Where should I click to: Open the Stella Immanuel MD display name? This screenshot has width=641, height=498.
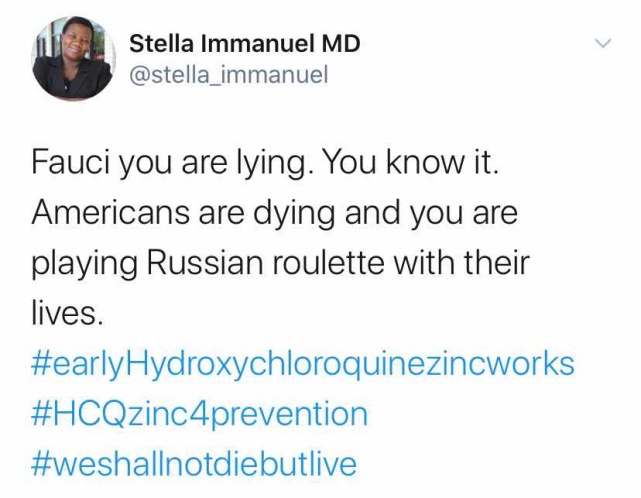[245, 43]
